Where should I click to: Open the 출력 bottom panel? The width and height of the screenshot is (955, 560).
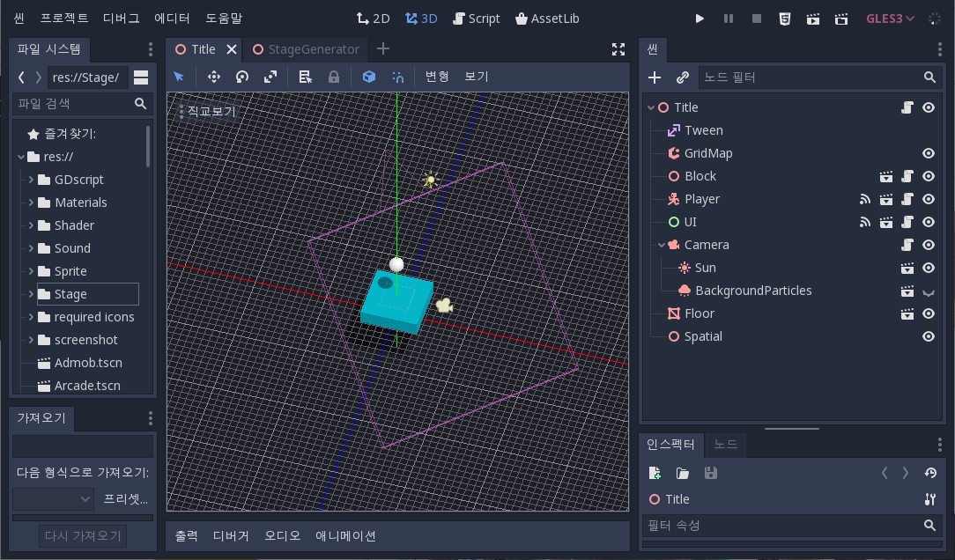pyautogui.click(x=187, y=535)
